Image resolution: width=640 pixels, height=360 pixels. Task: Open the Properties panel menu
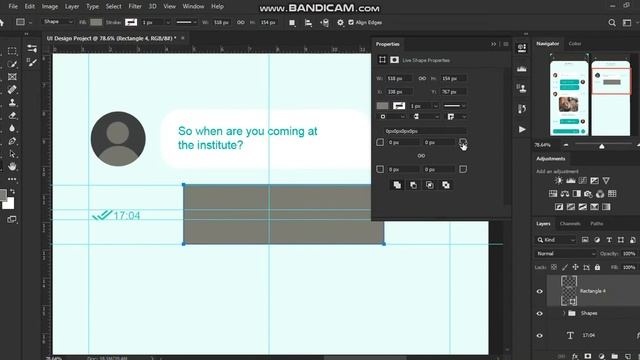[506, 44]
